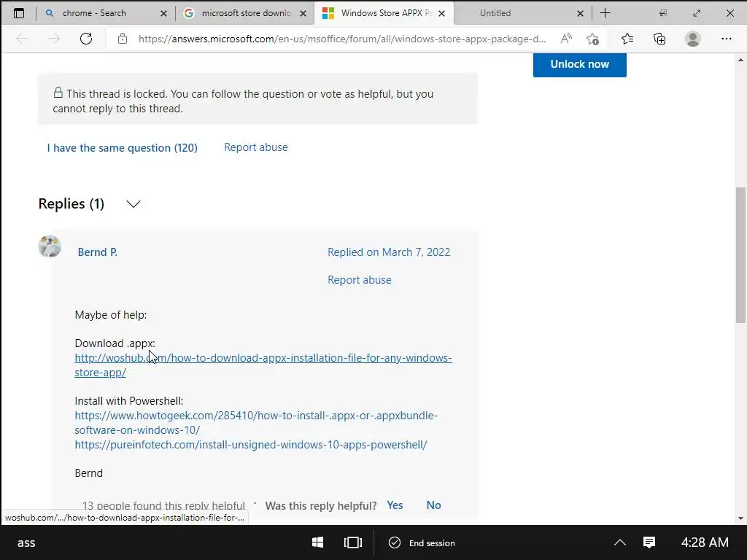747x560 pixels.
Task: Open the Collections icon
Action: [x=659, y=39]
